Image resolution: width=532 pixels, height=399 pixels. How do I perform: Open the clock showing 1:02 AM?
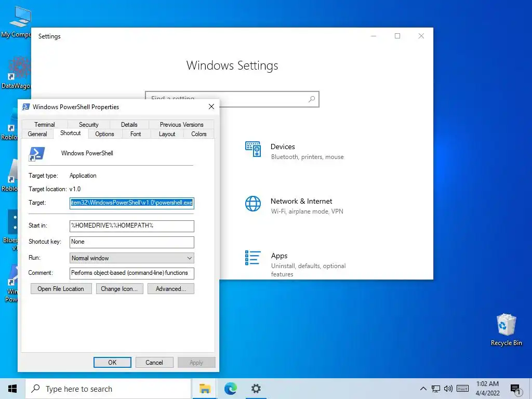487,389
